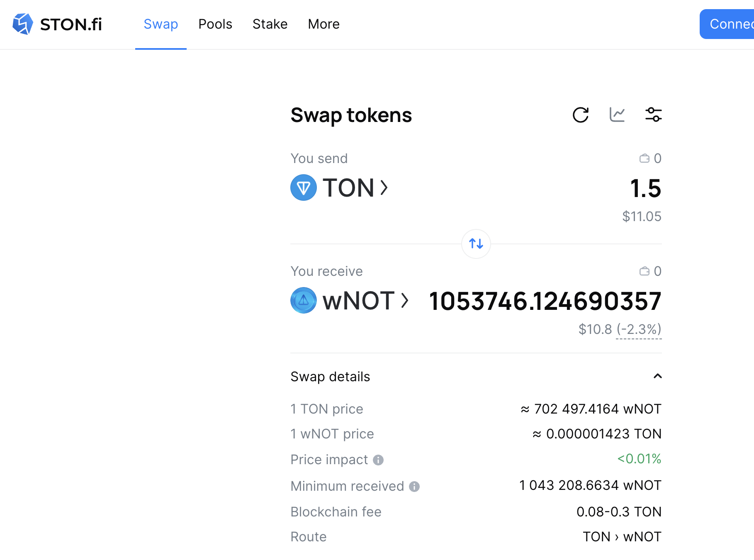The width and height of the screenshot is (754, 560).
Task: Click the Connect wallet button
Action: click(x=727, y=24)
